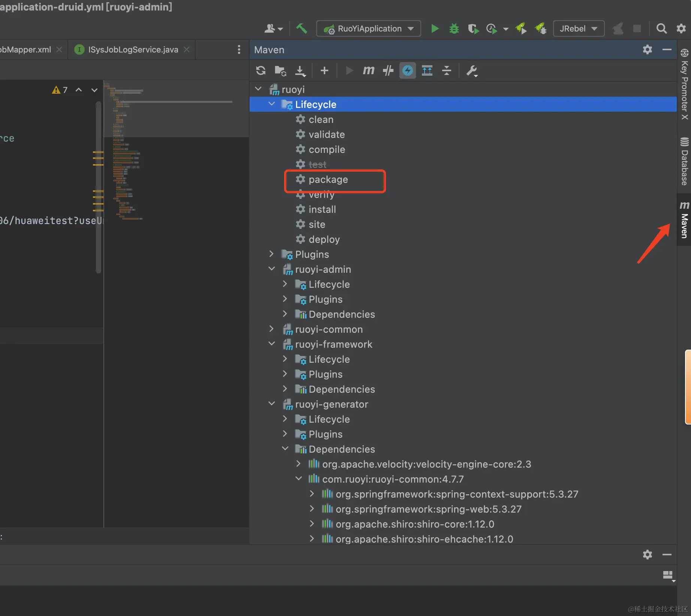Viewport: 691px width, 616px height.
Task: Toggle Maven Offline Mode
Action: 388,70
